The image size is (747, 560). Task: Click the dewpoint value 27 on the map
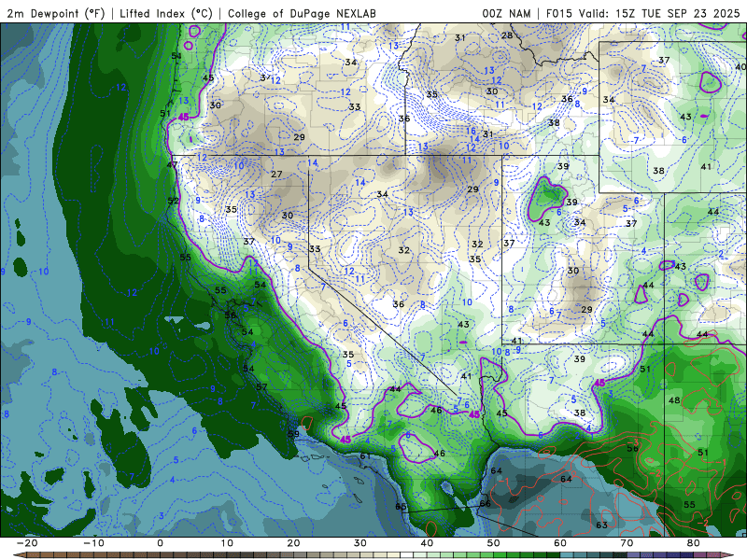pyautogui.click(x=276, y=175)
